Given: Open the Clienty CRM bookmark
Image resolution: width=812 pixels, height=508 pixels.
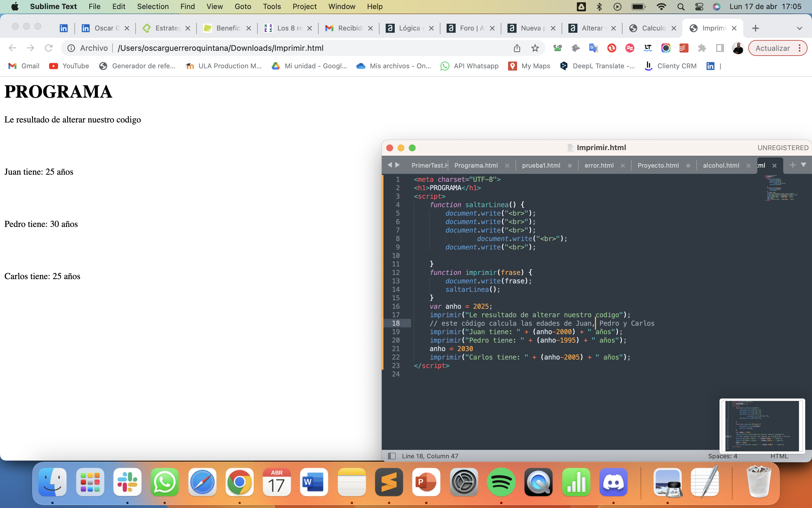Looking at the screenshot, I should [x=670, y=66].
